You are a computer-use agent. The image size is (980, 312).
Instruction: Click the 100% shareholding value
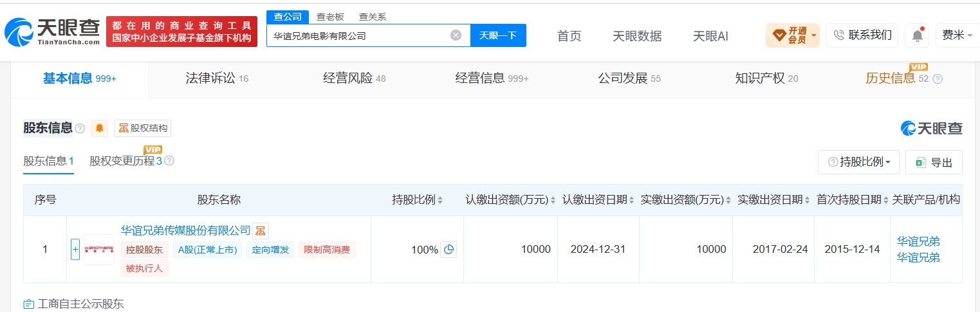coord(425,250)
